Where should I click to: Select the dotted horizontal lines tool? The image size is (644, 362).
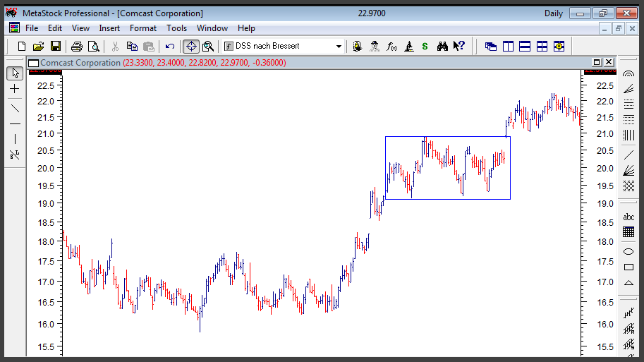628,119
